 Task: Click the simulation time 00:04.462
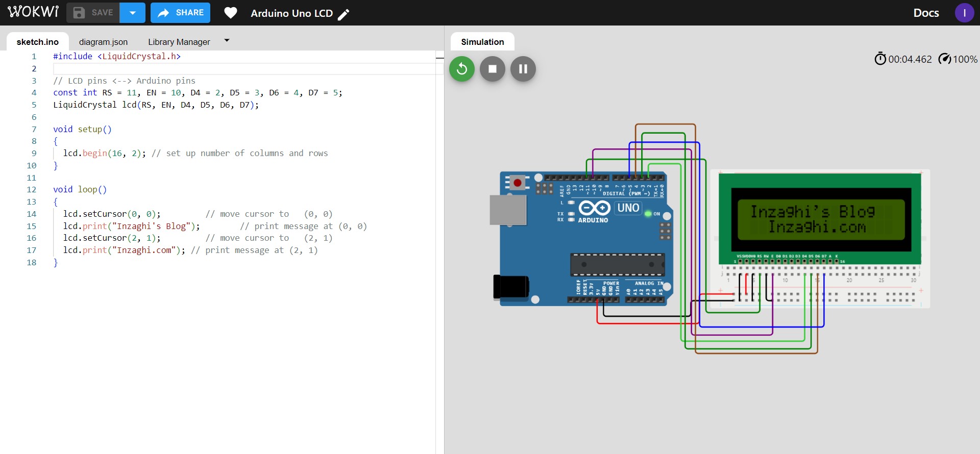pos(910,59)
